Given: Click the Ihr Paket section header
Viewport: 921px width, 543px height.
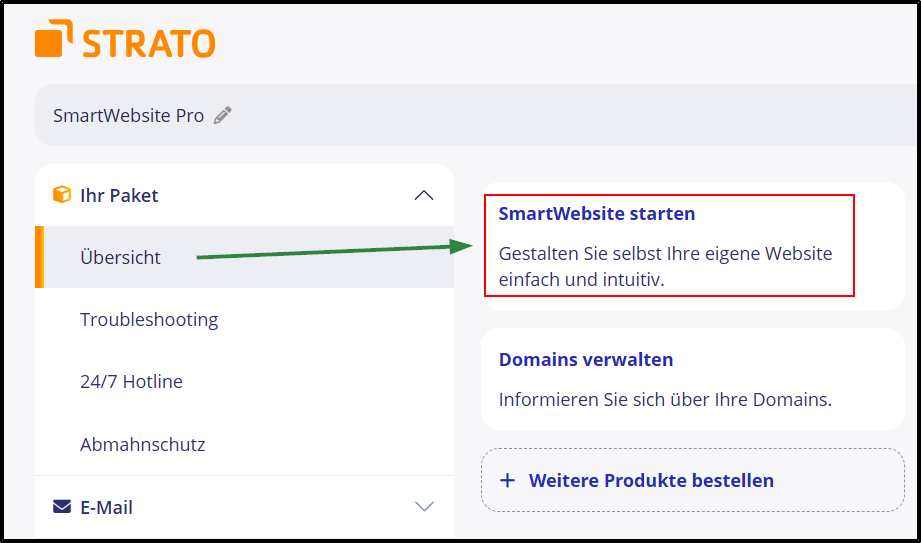Looking at the screenshot, I should [x=244, y=195].
